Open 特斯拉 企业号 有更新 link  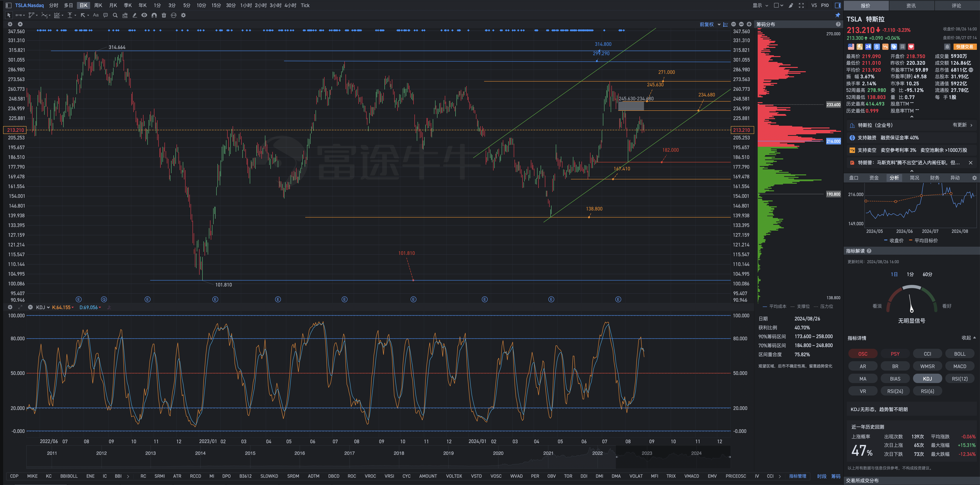(962, 125)
